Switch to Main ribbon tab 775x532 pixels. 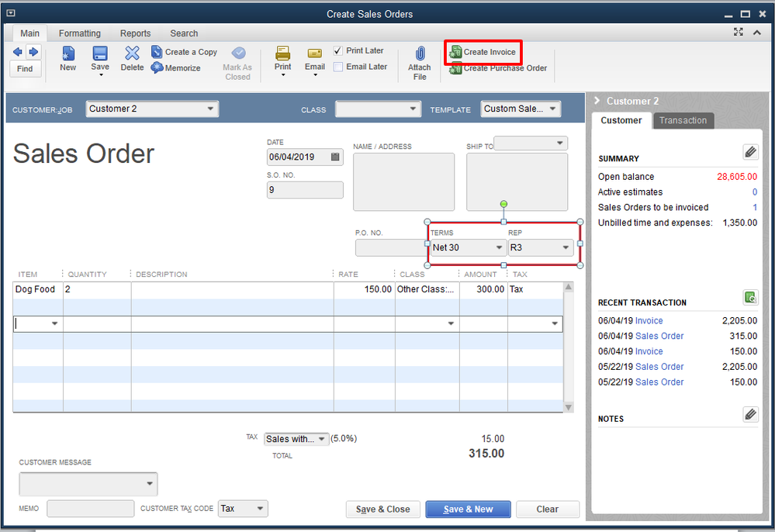pos(29,33)
